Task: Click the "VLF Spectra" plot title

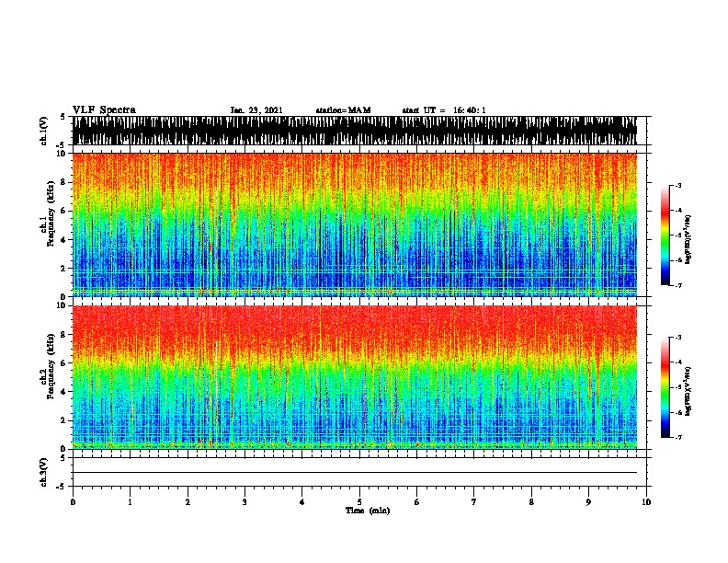Action: click(104, 110)
